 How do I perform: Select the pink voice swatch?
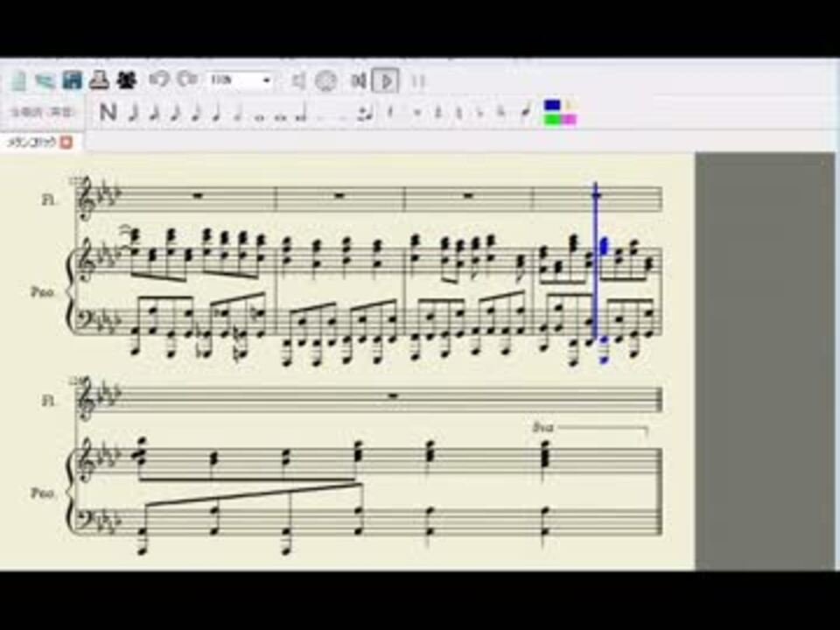[x=569, y=119]
